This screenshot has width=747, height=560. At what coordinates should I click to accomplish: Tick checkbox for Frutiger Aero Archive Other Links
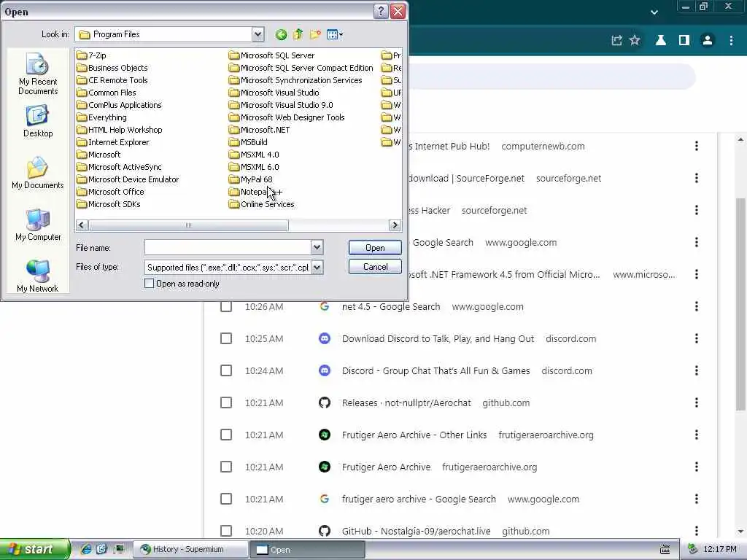click(x=226, y=435)
